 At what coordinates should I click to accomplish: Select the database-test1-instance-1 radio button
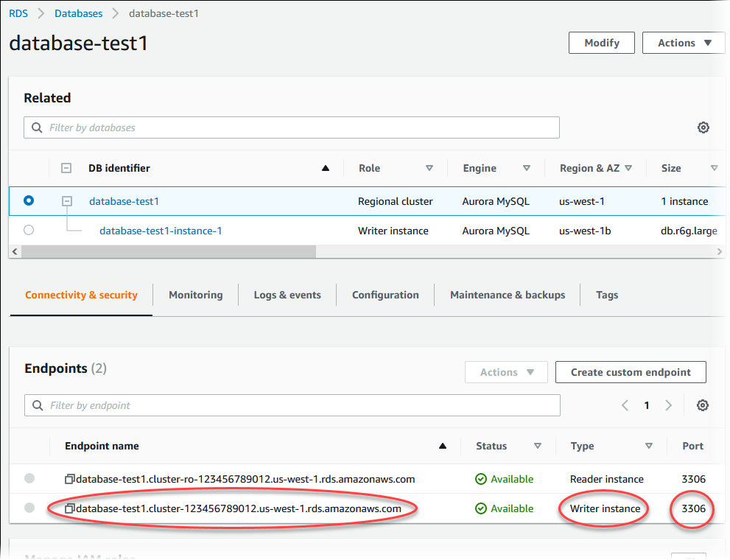pyautogui.click(x=29, y=230)
